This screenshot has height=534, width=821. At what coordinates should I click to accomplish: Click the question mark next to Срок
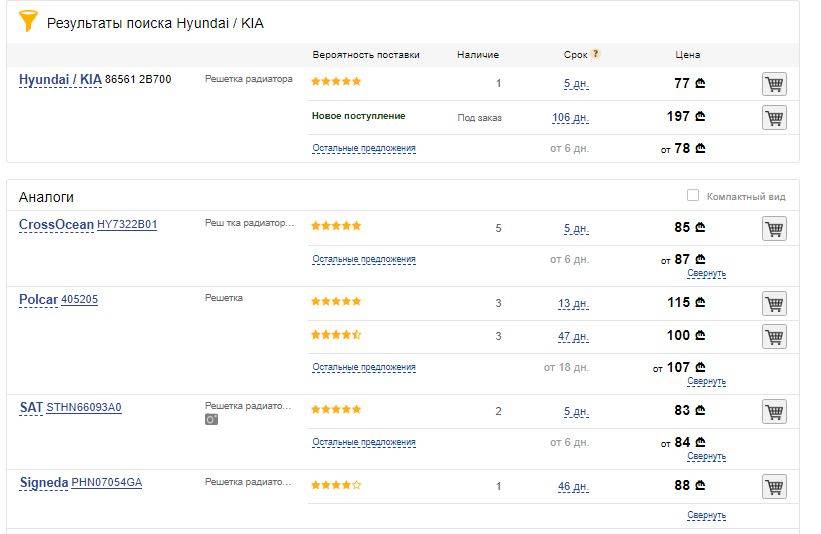(x=595, y=53)
